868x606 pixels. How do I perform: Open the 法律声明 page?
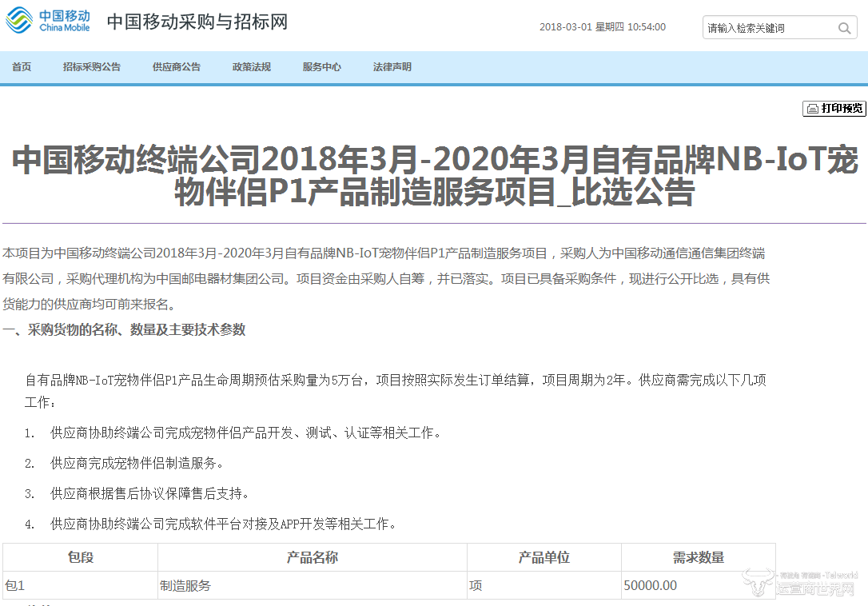[x=392, y=67]
